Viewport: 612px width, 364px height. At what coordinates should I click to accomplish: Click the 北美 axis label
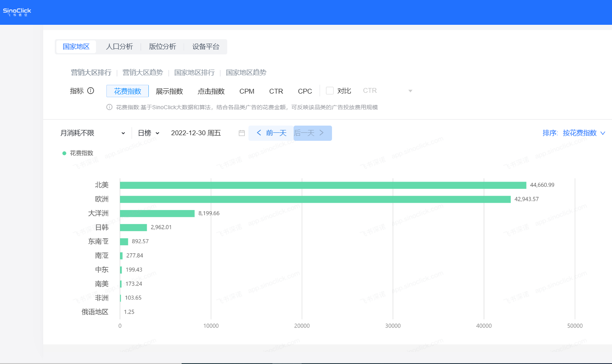coord(102,185)
